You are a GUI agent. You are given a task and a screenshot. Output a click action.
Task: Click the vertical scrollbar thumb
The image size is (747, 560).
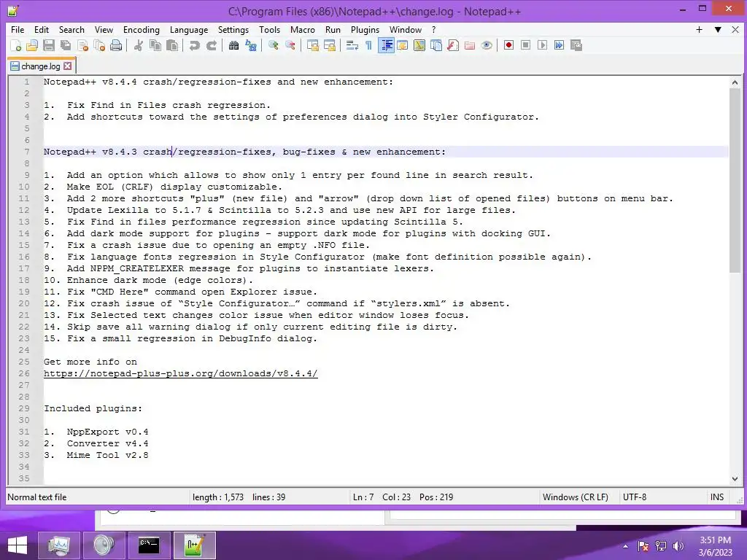click(735, 181)
